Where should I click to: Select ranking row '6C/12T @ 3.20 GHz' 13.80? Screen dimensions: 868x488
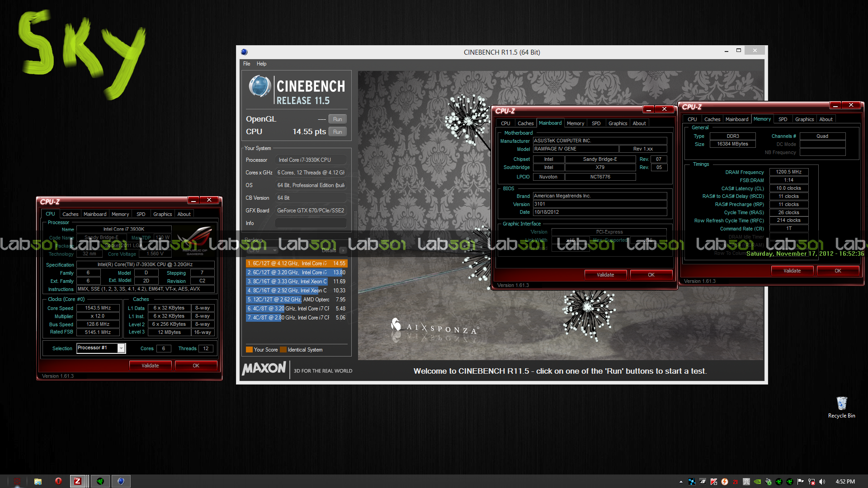coord(297,272)
